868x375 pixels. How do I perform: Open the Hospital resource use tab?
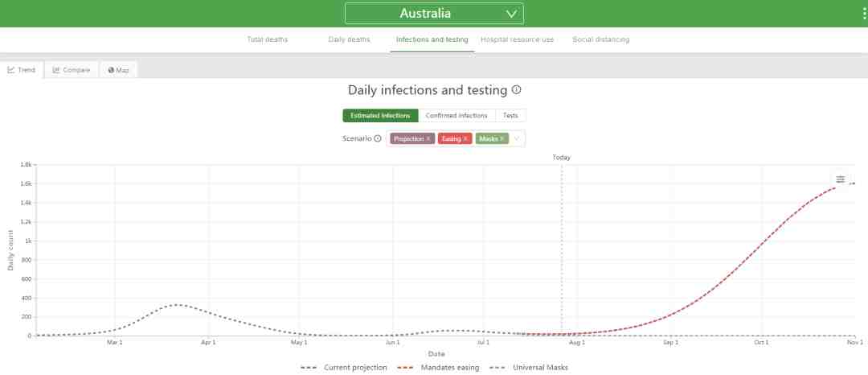point(517,39)
